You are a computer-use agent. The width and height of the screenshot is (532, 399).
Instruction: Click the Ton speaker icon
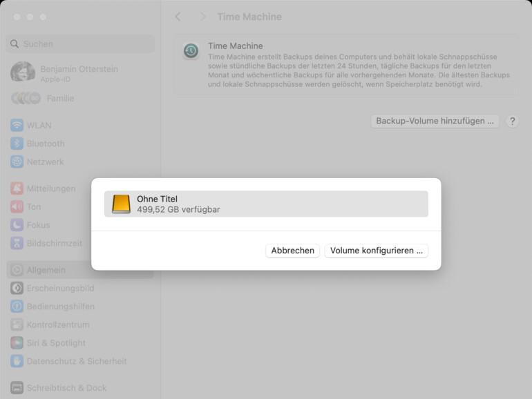(17, 206)
